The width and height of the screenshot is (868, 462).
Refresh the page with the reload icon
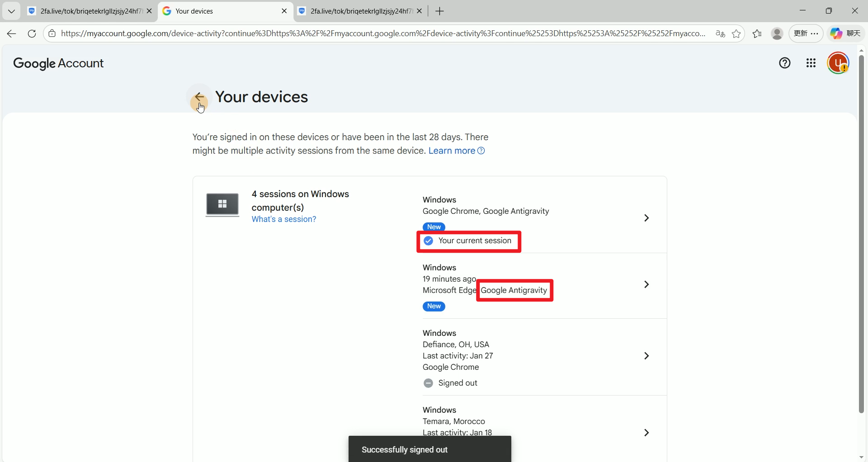click(x=32, y=33)
